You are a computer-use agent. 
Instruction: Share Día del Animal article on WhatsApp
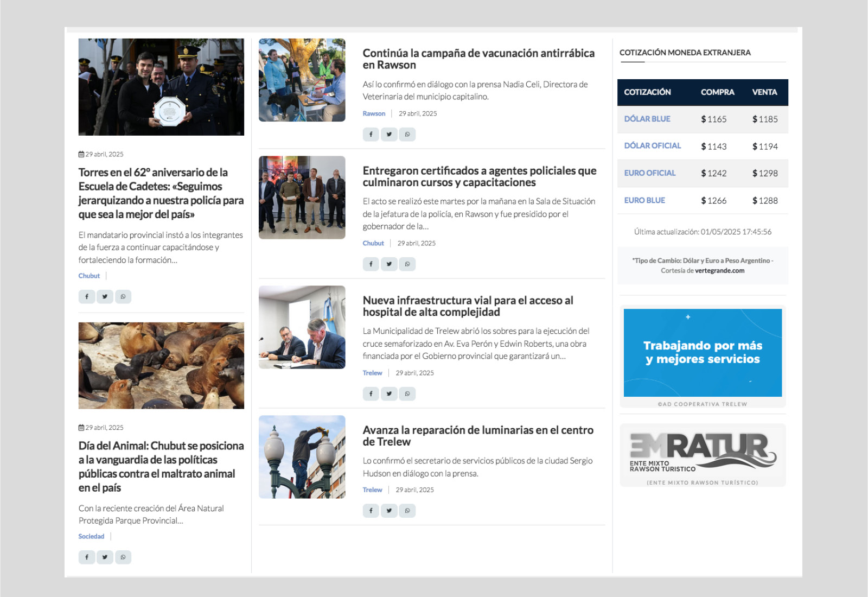pyautogui.click(x=123, y=557)
